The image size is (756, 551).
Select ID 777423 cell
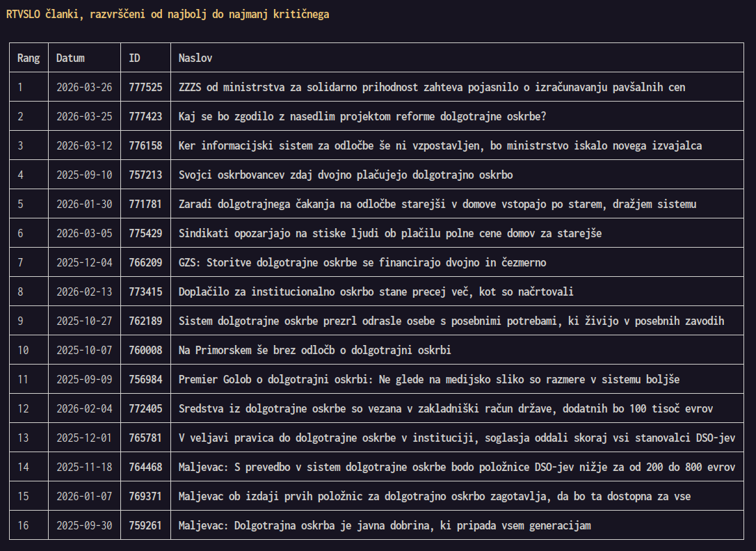(145, 116)
